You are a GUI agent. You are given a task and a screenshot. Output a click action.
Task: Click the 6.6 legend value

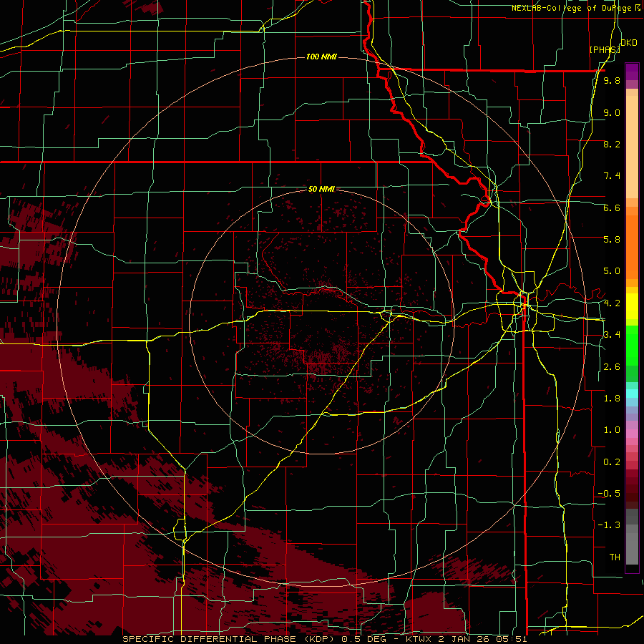click(x=612, y=208)
